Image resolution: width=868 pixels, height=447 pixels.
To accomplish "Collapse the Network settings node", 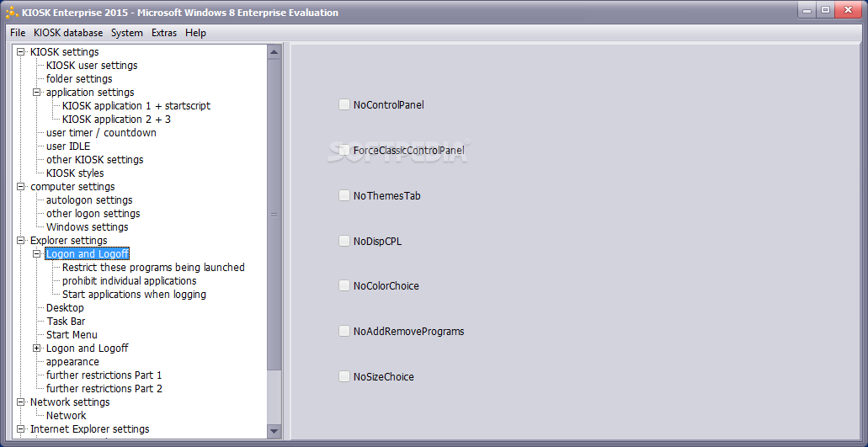I will (21, 402).
